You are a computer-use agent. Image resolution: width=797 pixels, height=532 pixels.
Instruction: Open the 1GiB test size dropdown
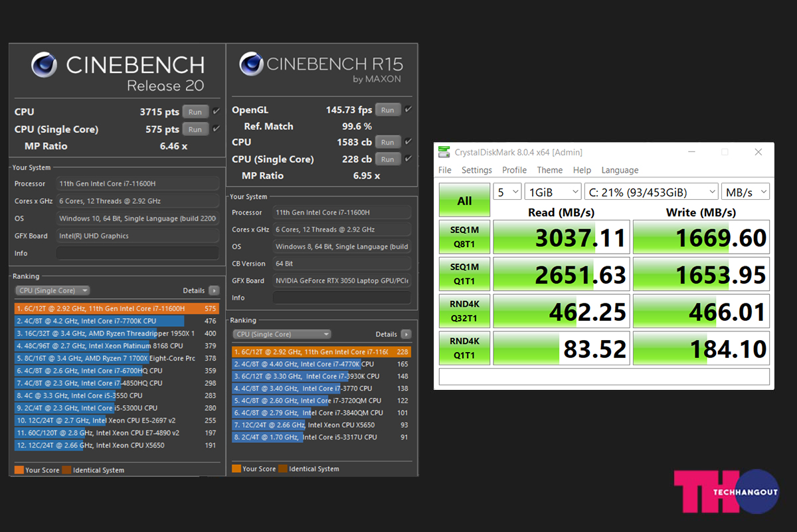[x=553, y=192]
